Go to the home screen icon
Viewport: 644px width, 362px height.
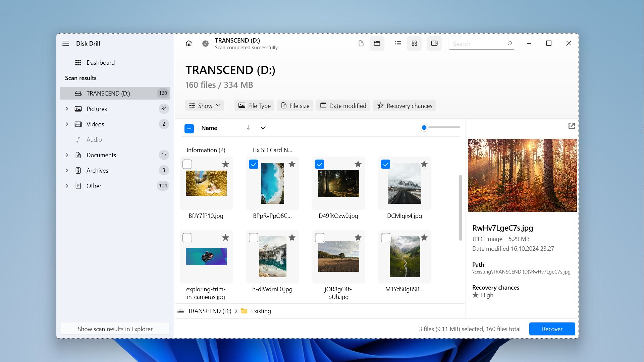click(189, 43)
